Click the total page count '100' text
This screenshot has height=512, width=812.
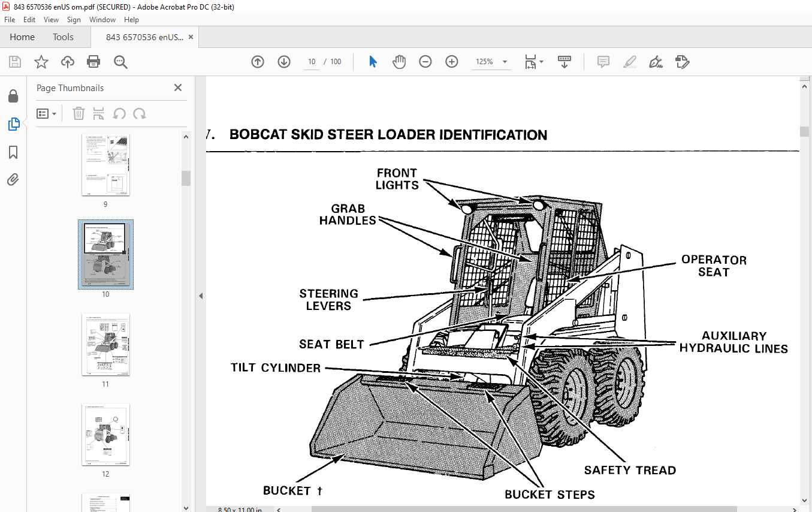pyautogui.click(x=336, y=62)
